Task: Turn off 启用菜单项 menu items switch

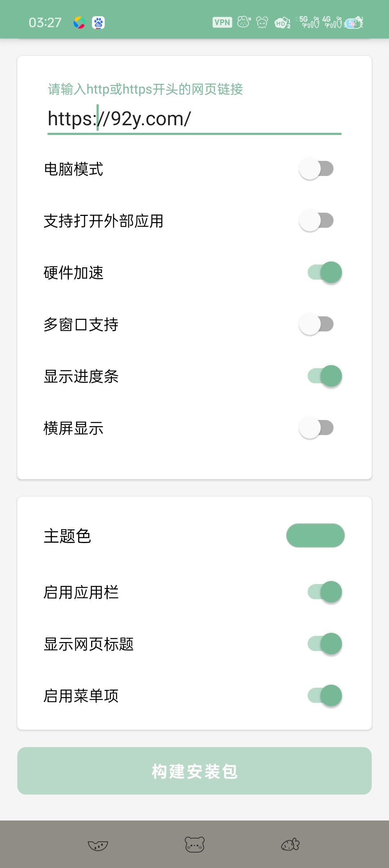Action: [x=324, y=696]
